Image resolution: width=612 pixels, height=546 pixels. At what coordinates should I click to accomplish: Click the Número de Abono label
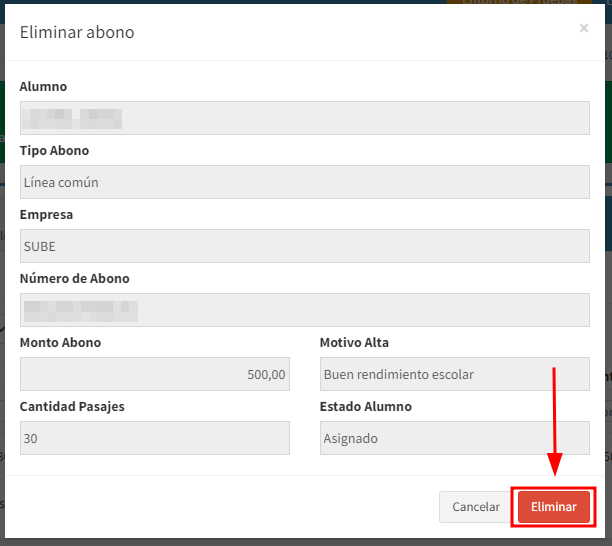coord(75,278)
